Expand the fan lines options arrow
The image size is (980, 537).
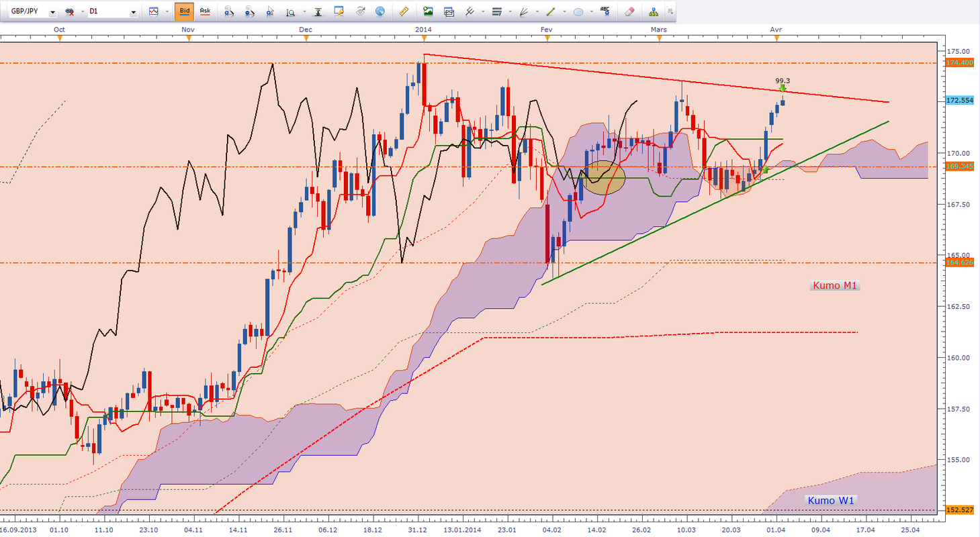[x=536, y=12]
